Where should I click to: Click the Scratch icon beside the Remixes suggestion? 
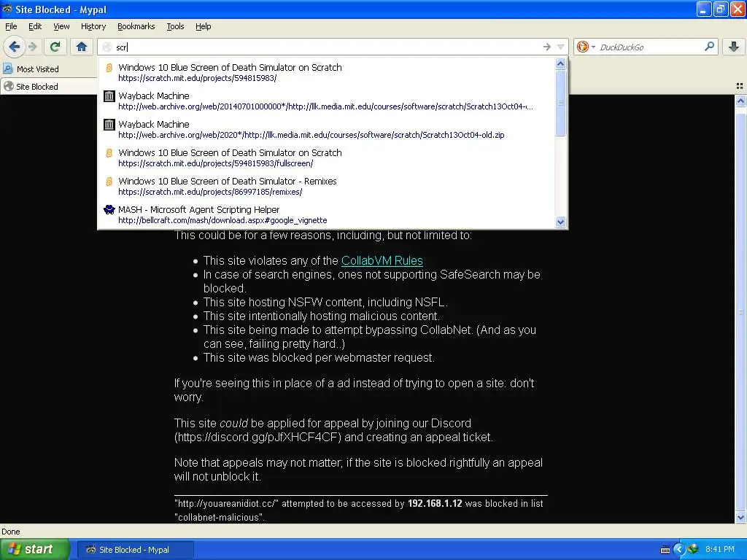tap(109, 182)
